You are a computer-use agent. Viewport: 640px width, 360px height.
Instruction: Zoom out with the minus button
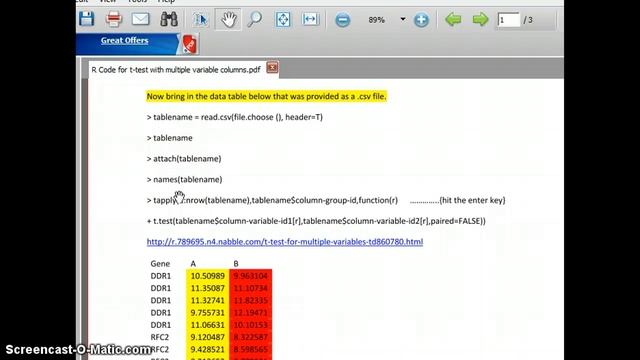[x=342, y=20]
